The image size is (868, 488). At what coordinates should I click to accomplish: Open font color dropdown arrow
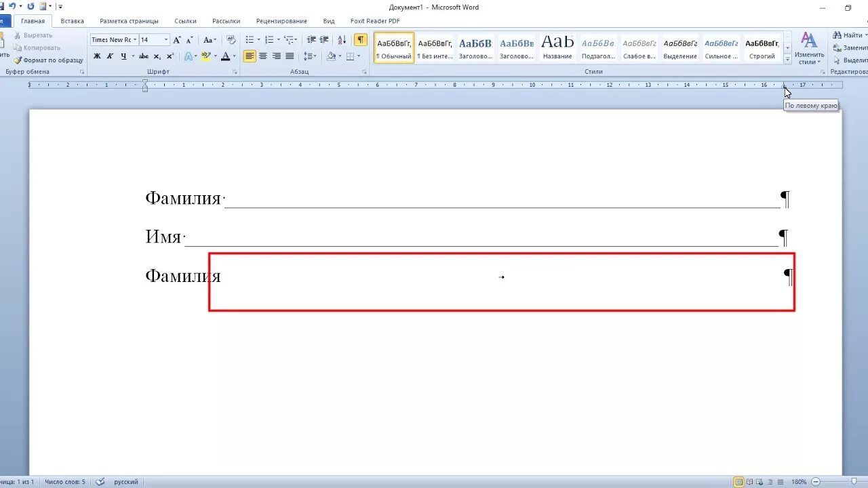(x=235, y=56)
